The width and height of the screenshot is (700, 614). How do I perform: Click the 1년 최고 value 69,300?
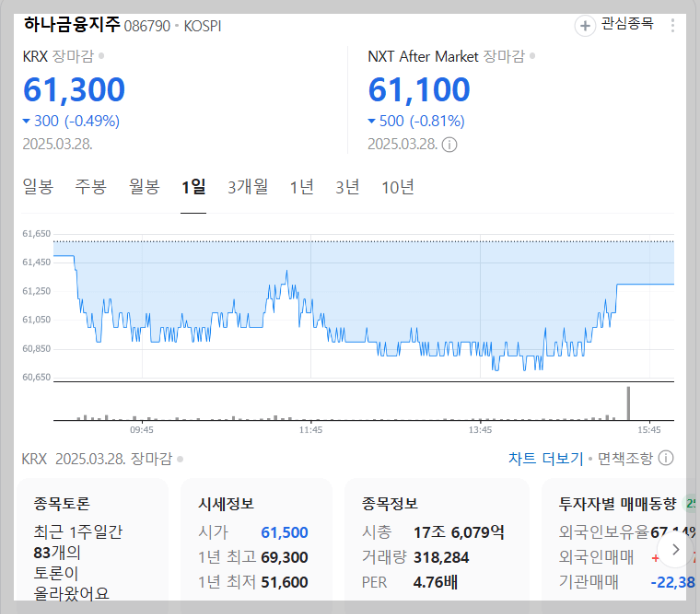click(284, 558)
